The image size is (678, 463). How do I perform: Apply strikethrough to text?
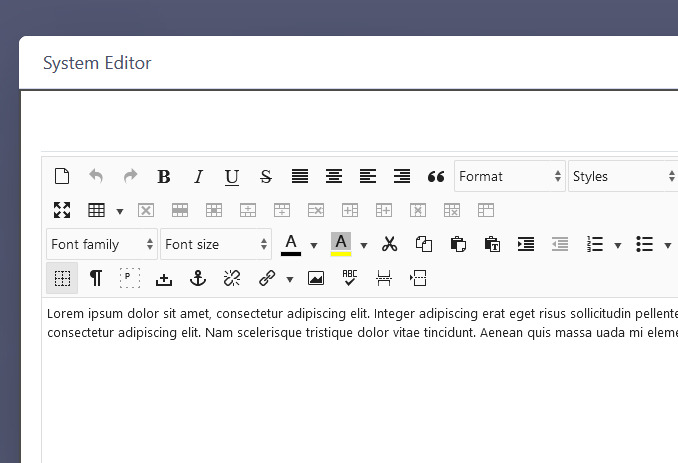[x=266, y=177]
